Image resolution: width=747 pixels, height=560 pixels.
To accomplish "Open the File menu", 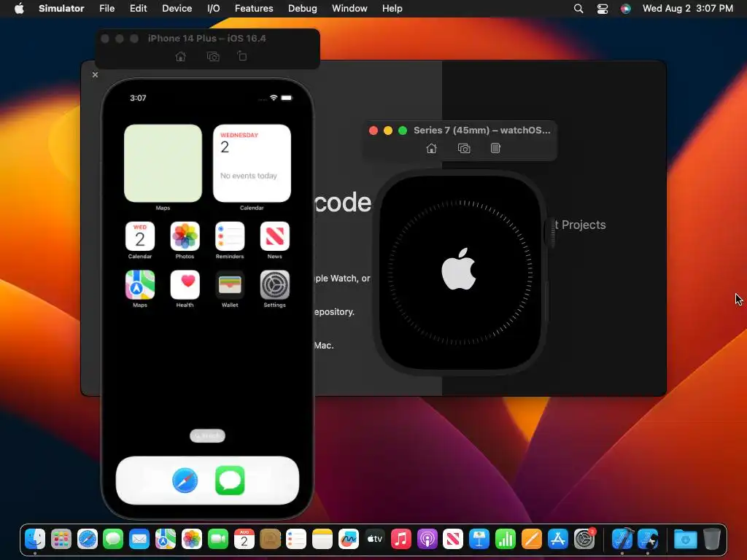I will pos(107,9).
